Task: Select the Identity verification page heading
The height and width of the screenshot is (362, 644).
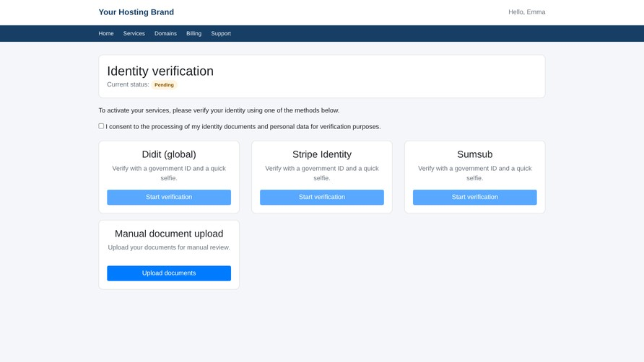Action: 160,71
